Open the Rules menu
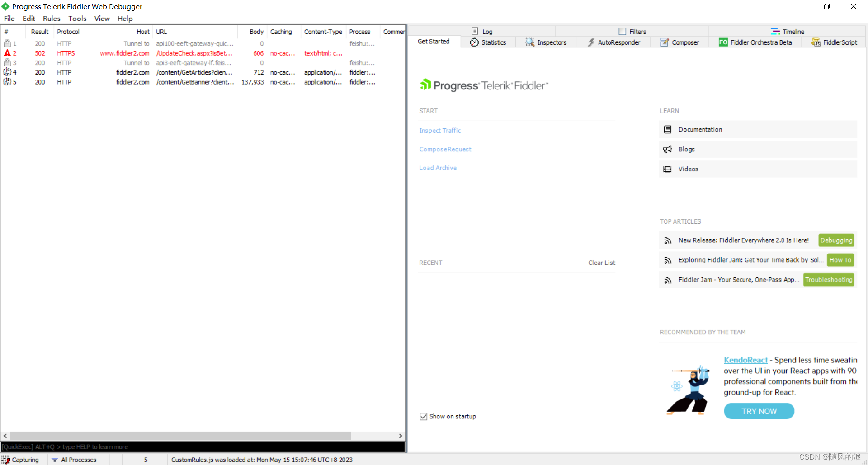This screenshot has height=465, width=868. tap(52, 19)
